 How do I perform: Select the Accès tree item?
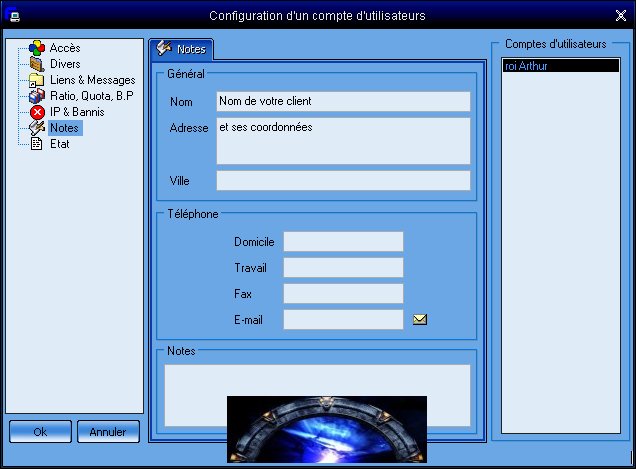click(x=65, y=48)
